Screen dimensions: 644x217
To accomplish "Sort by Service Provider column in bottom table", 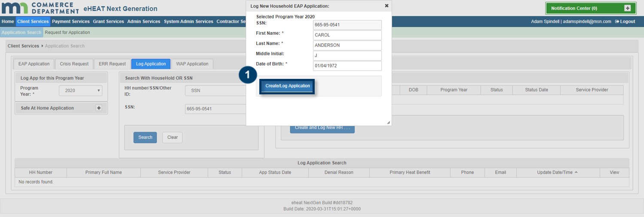I will (174, 172).
